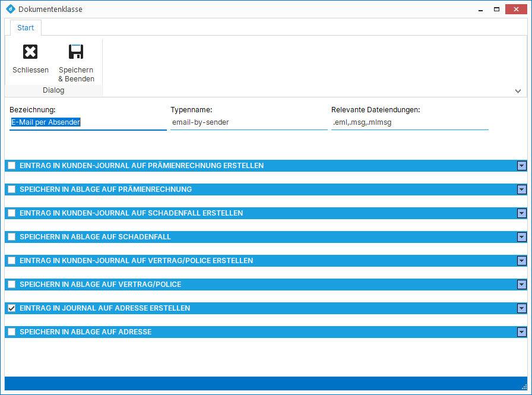Close the window with the red X
This screenshot has width=532, height=395.
(x=514, y=10)
